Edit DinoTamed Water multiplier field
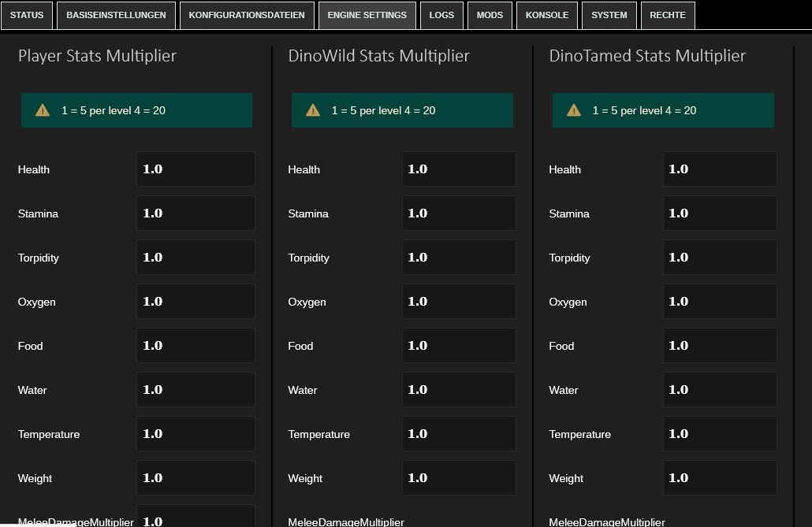 720,389
